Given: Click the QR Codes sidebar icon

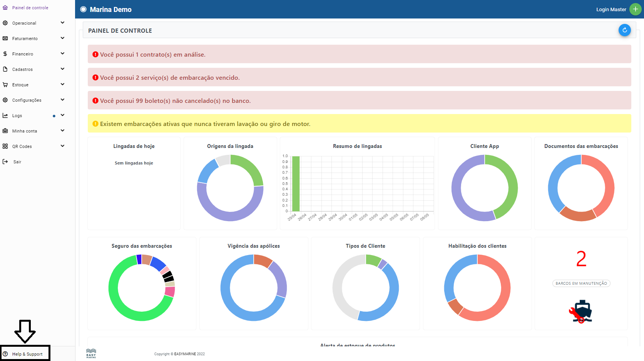Looking at the screenshot, I should pos(5,146).
